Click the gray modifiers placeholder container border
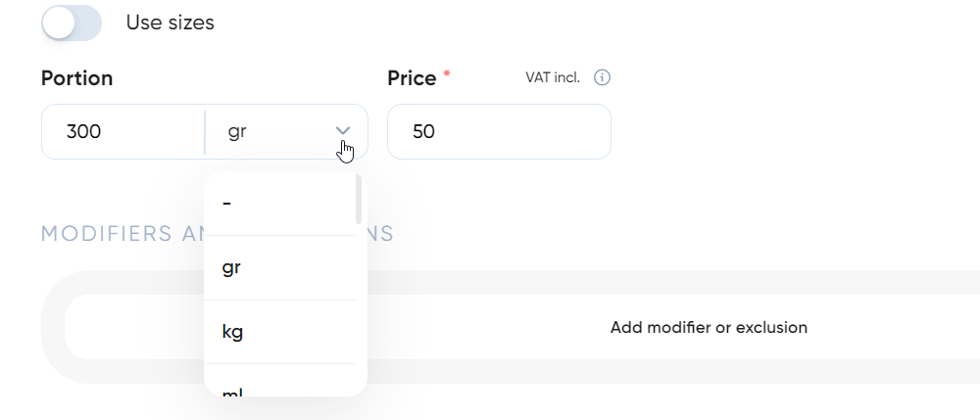The height and width of the screenshot is (420, 980). [53, 327]
